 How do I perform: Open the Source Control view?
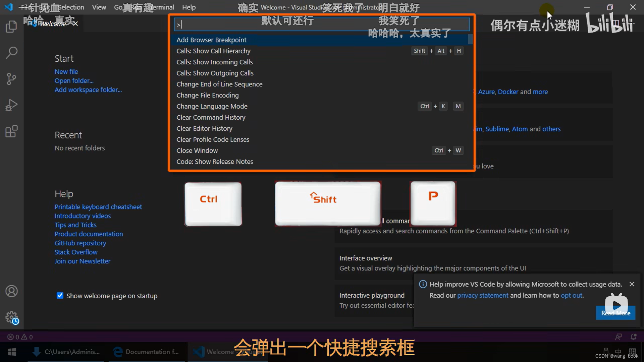pyautogui.click(x=12, y=79)
